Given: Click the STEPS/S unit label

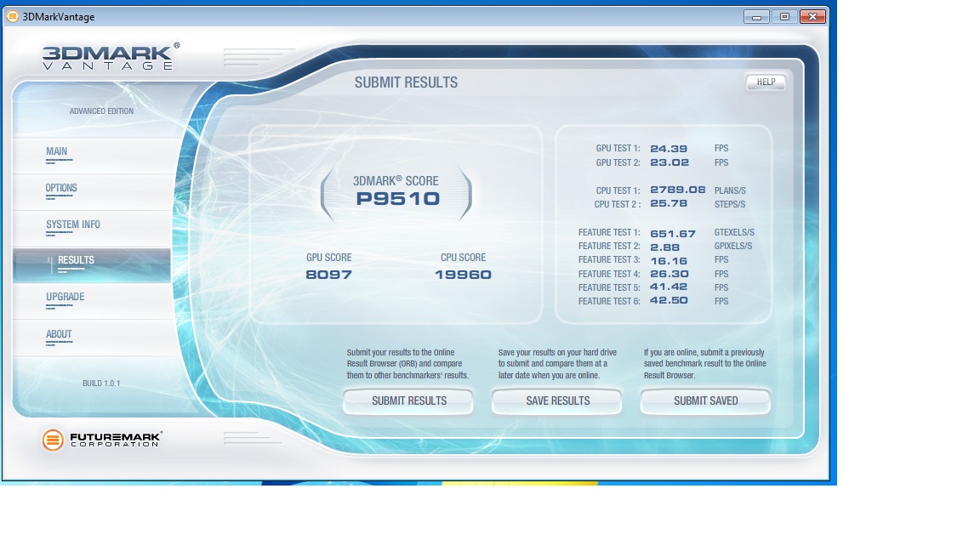Looking at the screenshot, I should click(x=730, y=204).
